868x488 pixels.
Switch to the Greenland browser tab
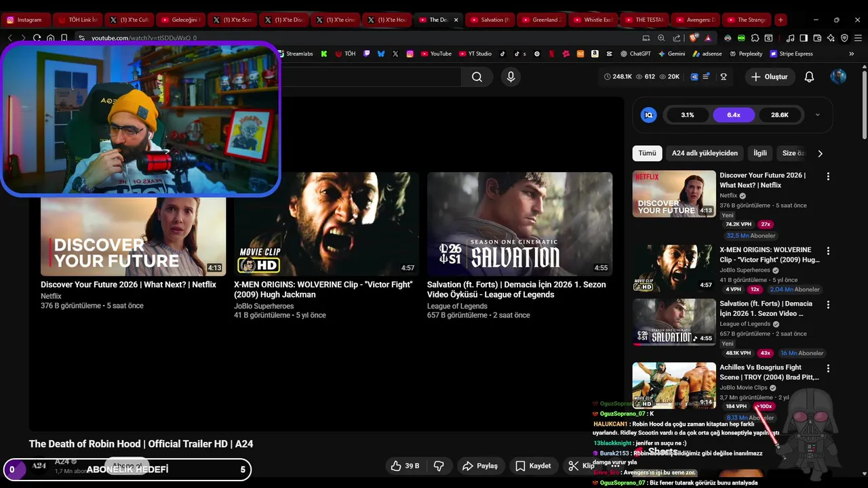(541, 20)
